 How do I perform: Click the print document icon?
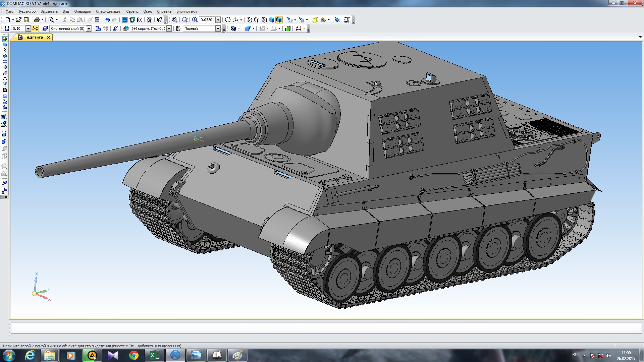coord(36,19)
